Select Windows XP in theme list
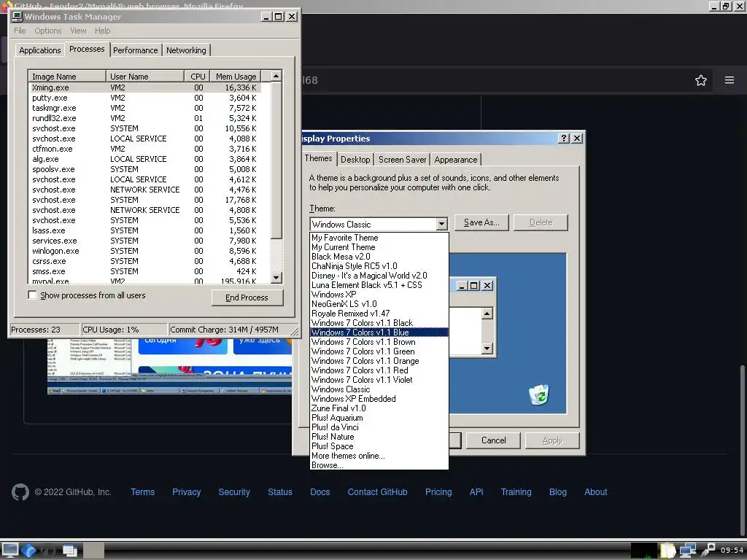This screenshot has height=560, width=747. click(379, 295)
